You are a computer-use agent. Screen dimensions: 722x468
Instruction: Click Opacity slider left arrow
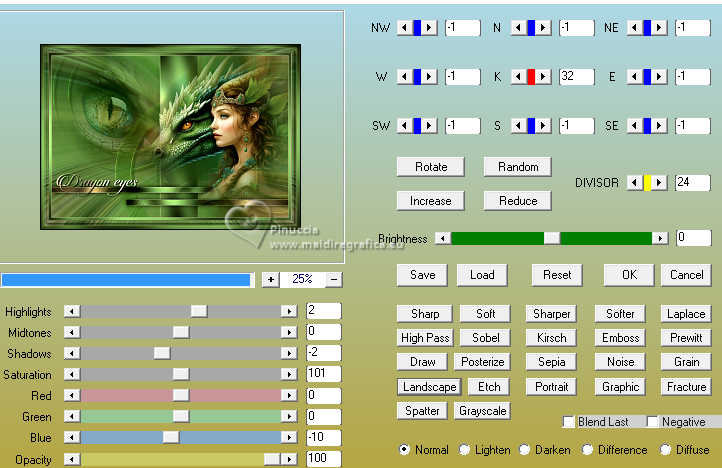click(x=72, y=459)
